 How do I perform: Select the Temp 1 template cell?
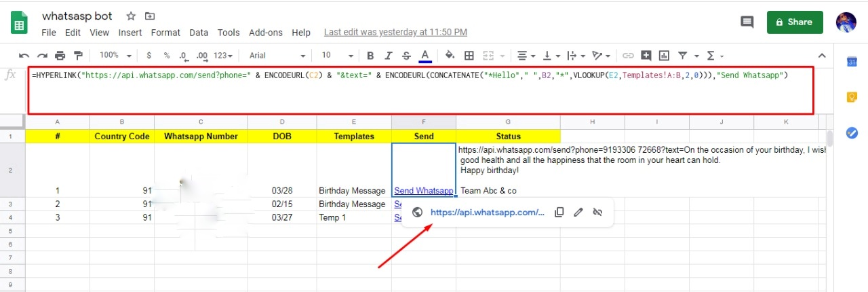[353, 217]
